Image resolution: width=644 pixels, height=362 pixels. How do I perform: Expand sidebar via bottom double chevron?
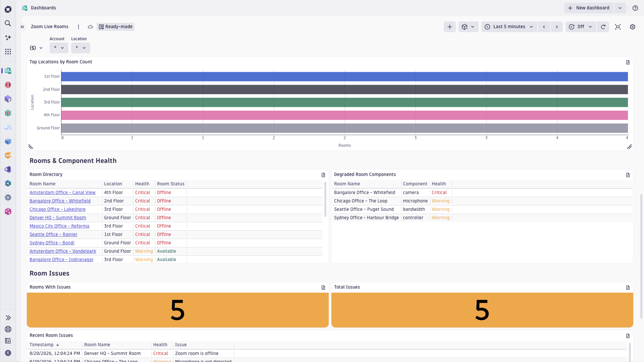coord(8,318)
